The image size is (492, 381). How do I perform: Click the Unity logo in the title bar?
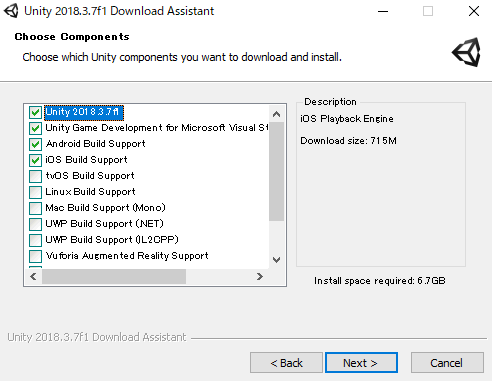click(x=11, y=11)
